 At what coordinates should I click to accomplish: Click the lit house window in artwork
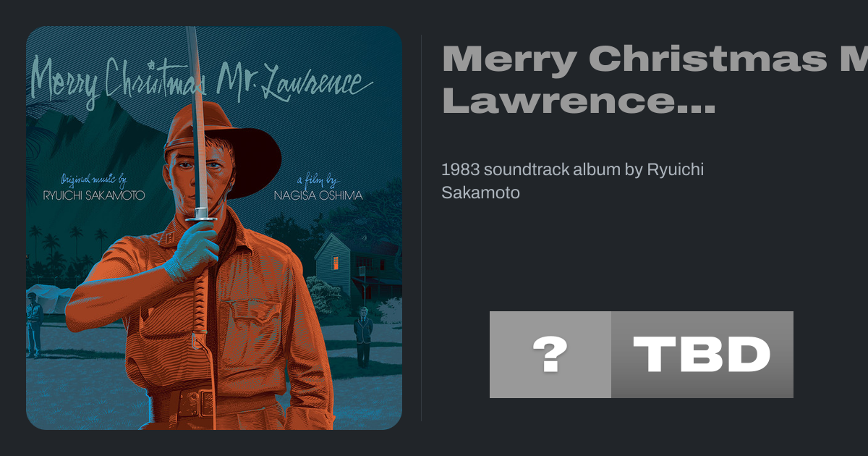tap(336, 263)
